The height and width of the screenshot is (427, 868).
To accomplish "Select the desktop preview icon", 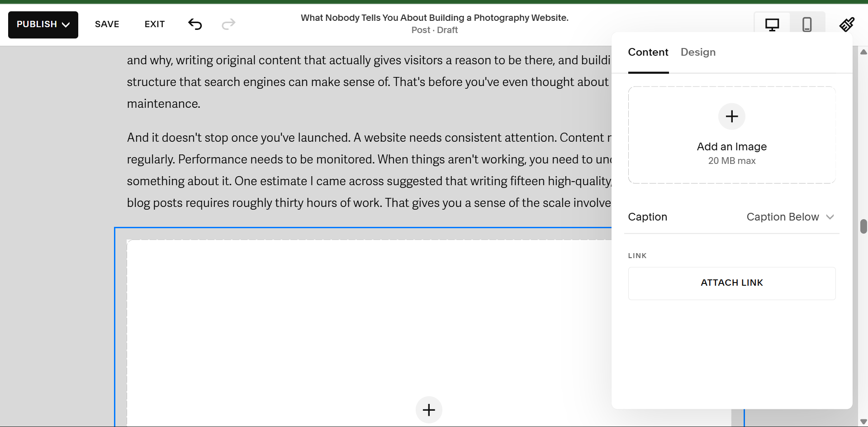I will 772,24.
